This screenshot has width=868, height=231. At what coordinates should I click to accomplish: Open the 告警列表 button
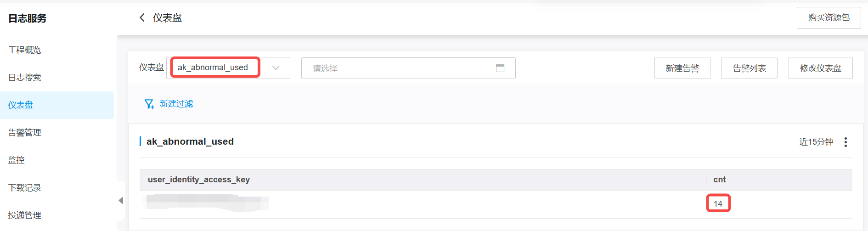click(x=749, y=68)
